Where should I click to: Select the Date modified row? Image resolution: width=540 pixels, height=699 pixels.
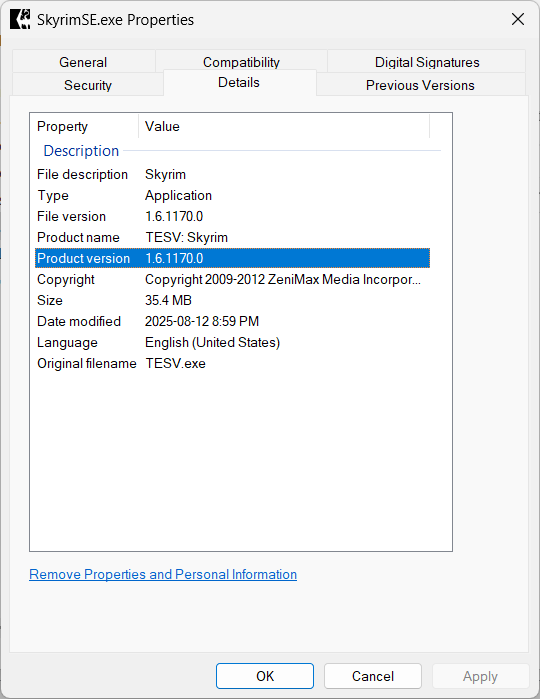point(232,321)
